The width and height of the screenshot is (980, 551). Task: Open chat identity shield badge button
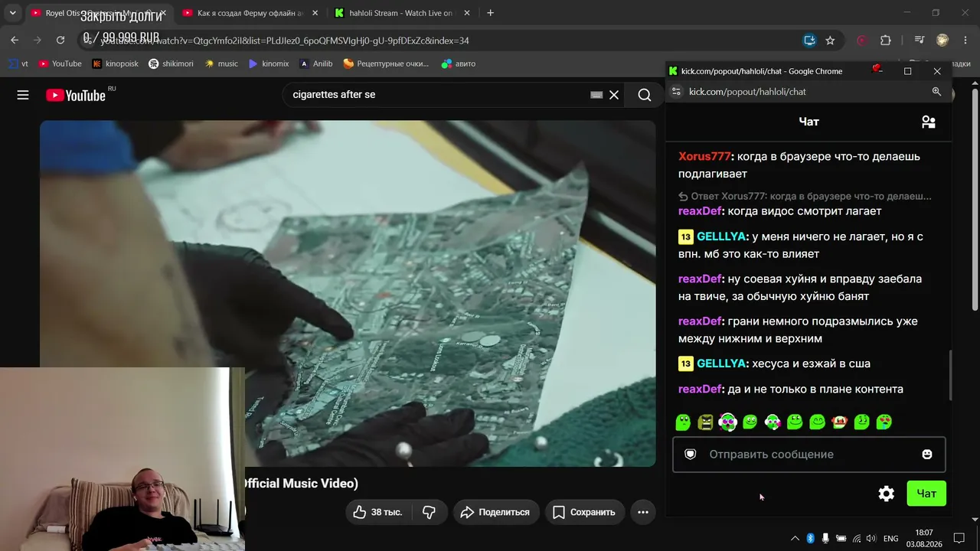pos(690,455)
